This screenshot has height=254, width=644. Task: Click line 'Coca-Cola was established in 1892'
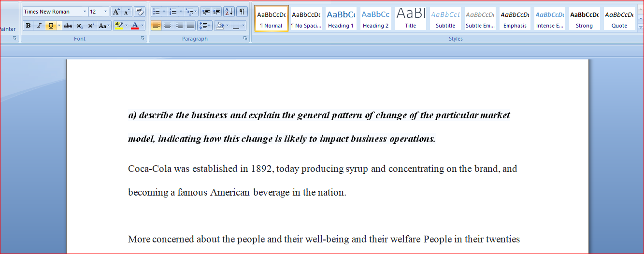(x=323, y=169)
